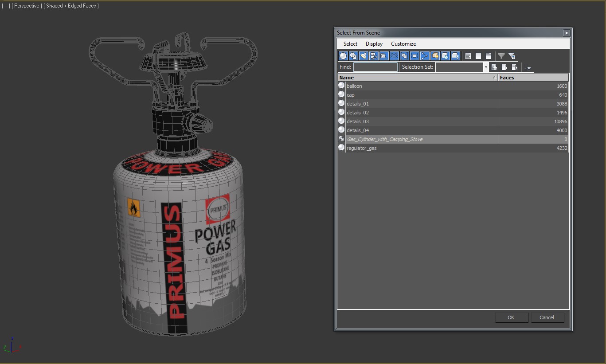Select the cap object row
Image resolution: width=606 pixels, height=364 pixels.
click(x=453, y=95)
